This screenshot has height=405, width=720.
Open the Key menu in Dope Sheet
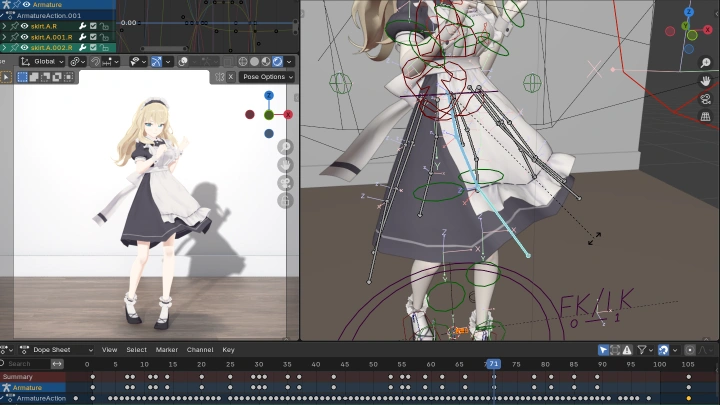tap(228, 350)
